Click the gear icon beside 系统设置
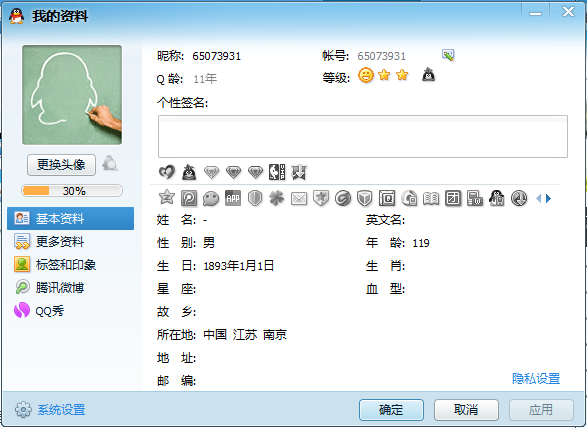 tap(23, 410)
